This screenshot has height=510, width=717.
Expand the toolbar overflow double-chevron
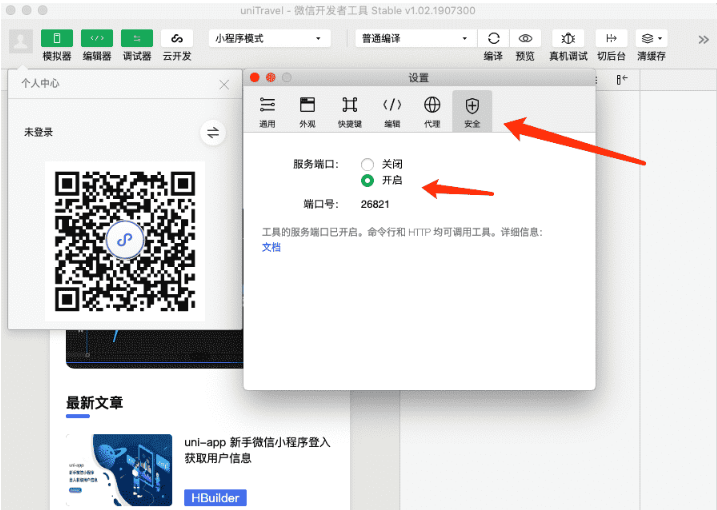coord(703,40)
